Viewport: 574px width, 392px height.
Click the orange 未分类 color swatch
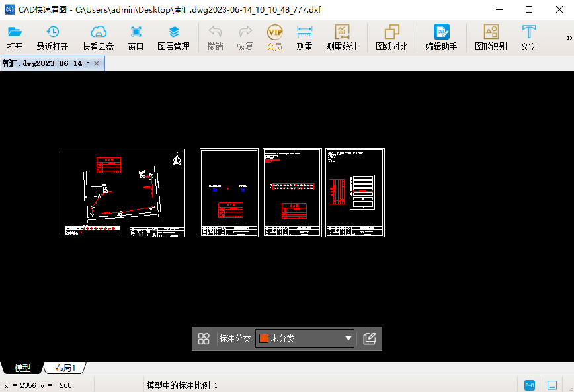click(264, 338)
